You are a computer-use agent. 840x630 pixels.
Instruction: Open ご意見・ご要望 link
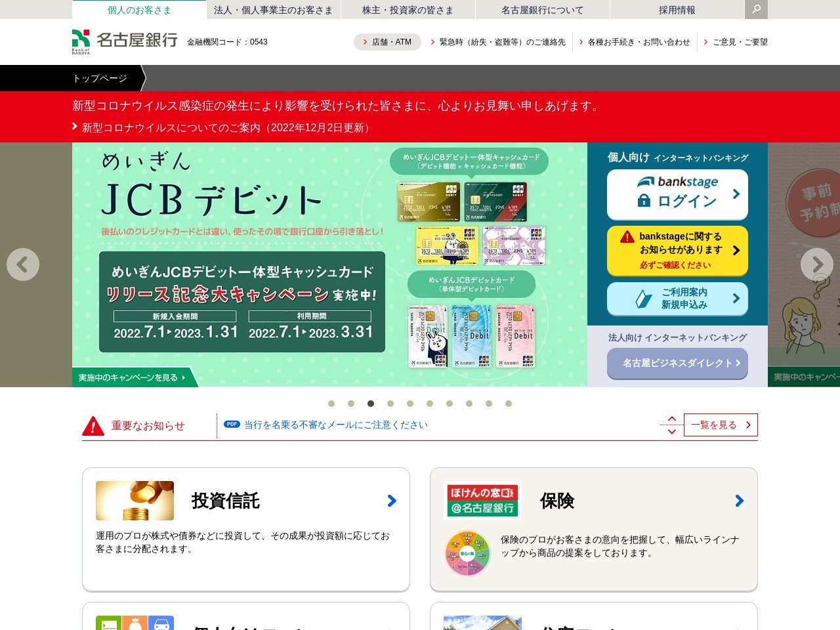click(x=736, y=42)
